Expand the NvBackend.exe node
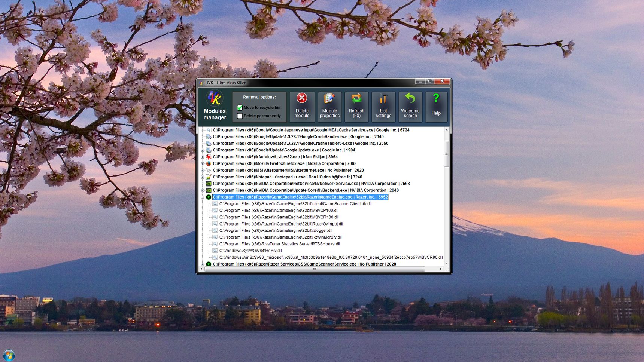 203,191
